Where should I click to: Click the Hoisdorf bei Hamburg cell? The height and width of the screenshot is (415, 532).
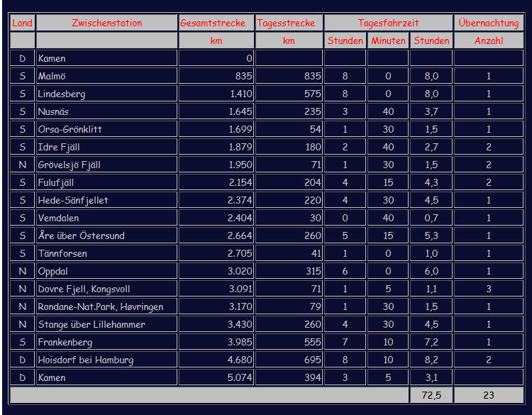point(106,360)
